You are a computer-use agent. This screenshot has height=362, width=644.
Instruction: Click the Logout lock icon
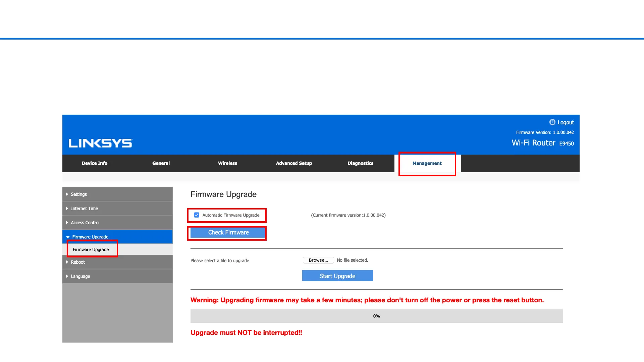tap(552, 122)
